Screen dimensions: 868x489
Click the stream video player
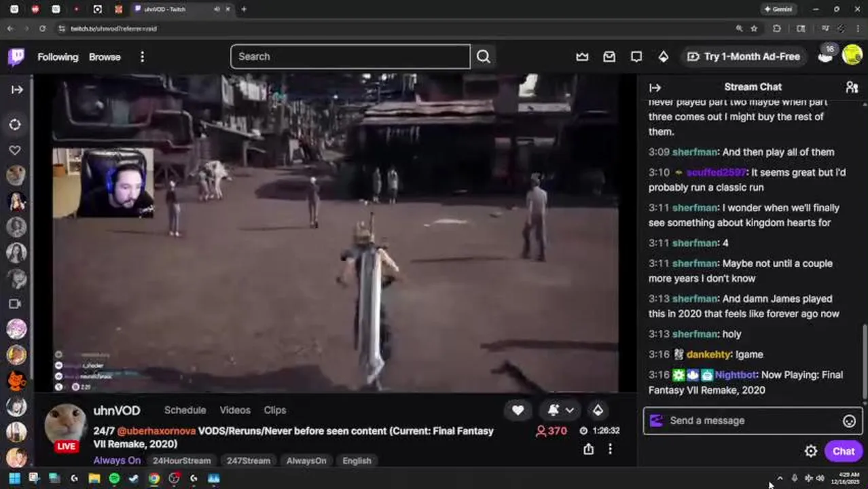coord(336,233)
